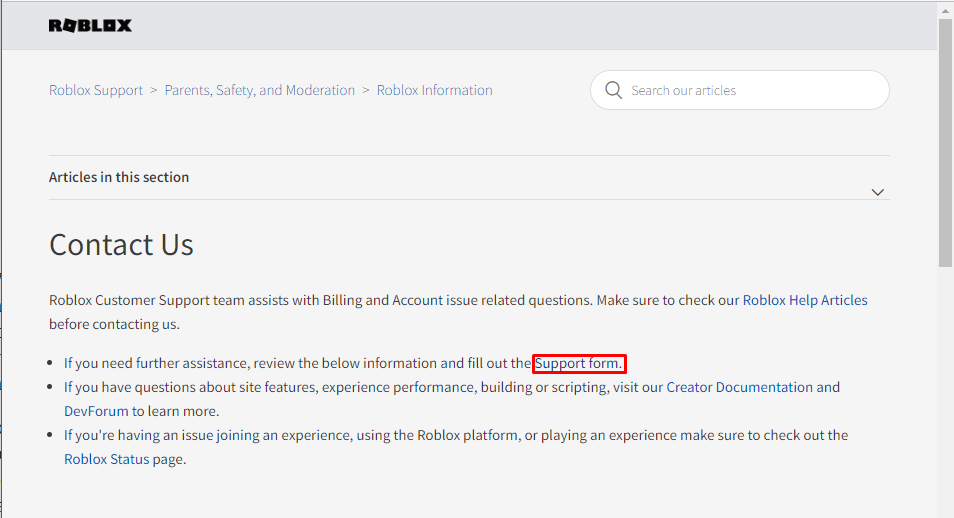Viewport: 954px width, 518px height.
Task: Click the magnifying glass search icon
Action: pyautogui.click(x=613, y=90)
